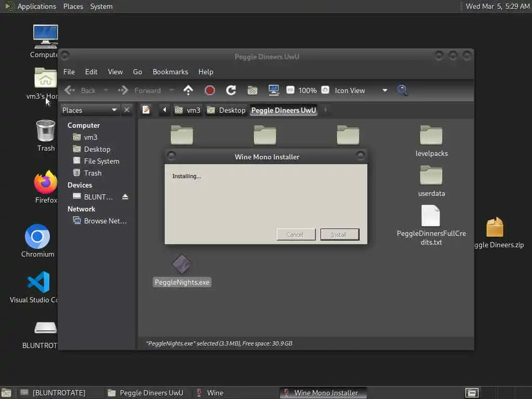This screenshot has height=399, width=532.
Task: Open the BLUNTROTATE drive desktop icon
Action: pyautogui.click(x=42, y=335)
